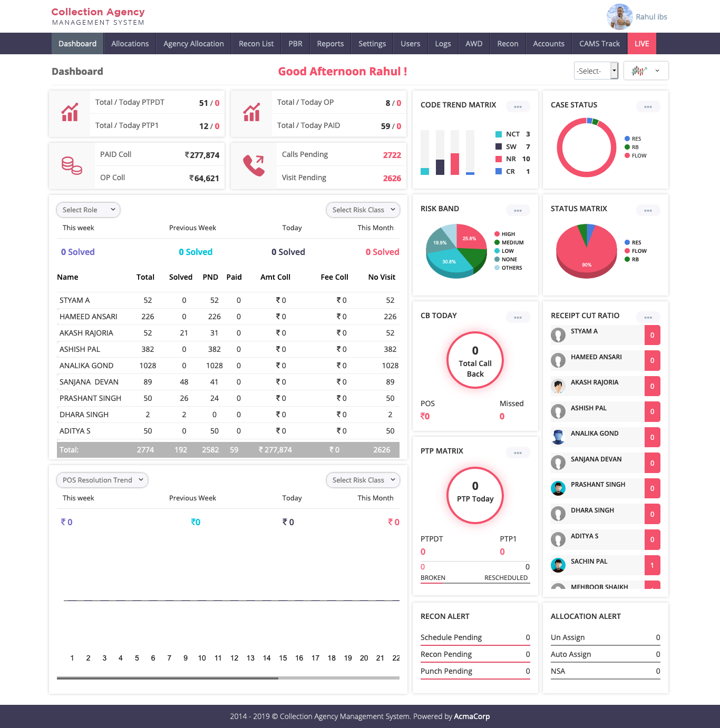Click the PAID Coll coins icon
The height and width of the screenshot is (728, 720).
click(72, 165)
